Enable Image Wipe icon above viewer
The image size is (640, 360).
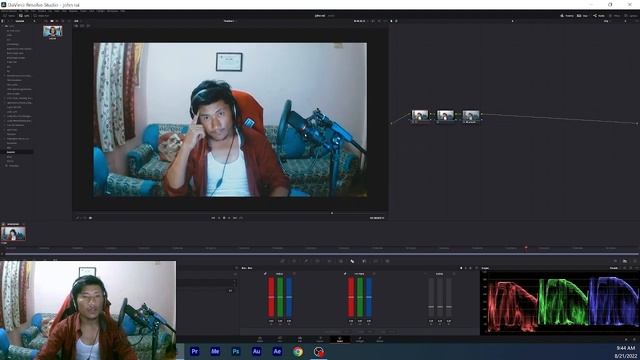click(x=76, y=26)
